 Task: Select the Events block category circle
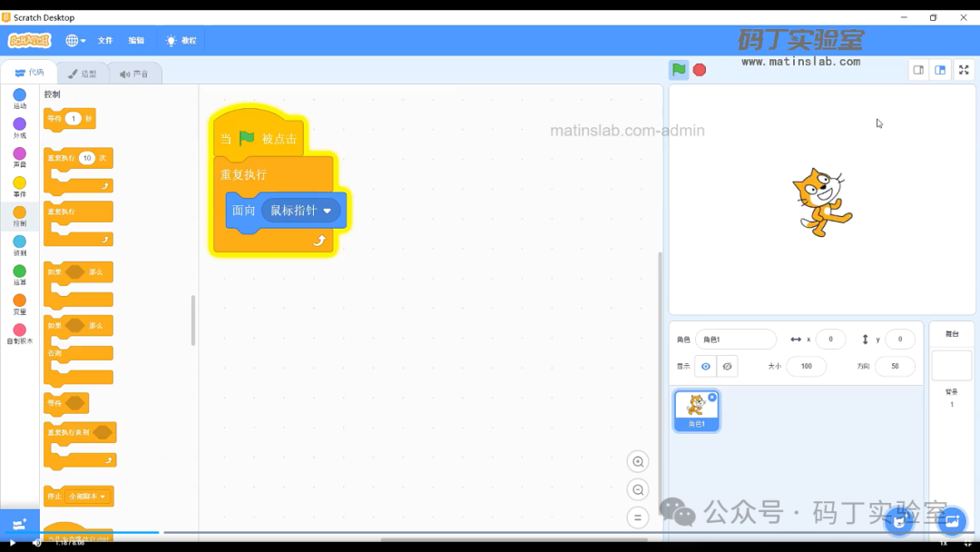click(x=19, y=183)
